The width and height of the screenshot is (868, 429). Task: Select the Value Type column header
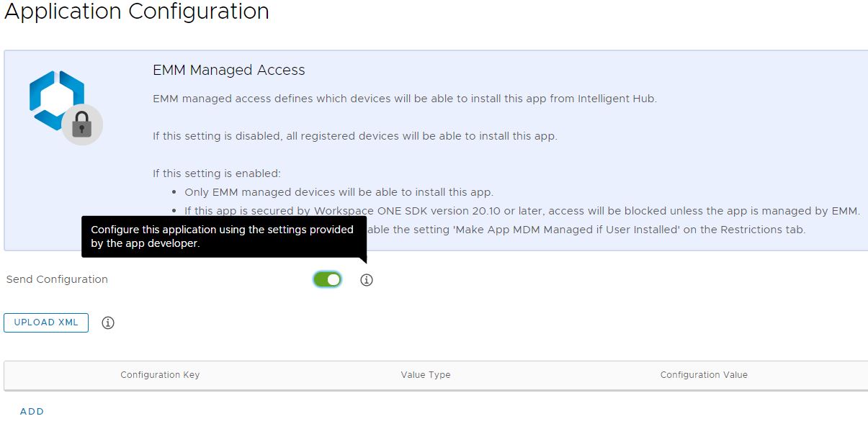click(x=426, y=375)
